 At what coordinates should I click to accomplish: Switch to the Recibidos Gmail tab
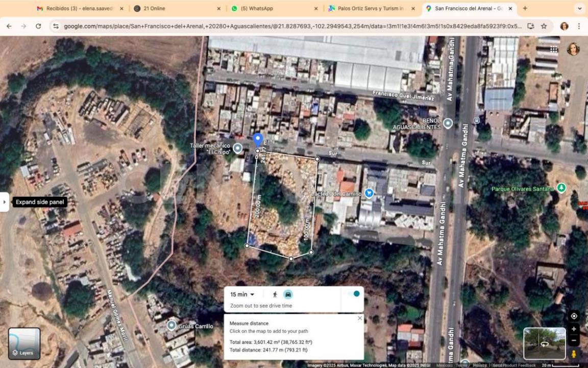click(77, 8)
